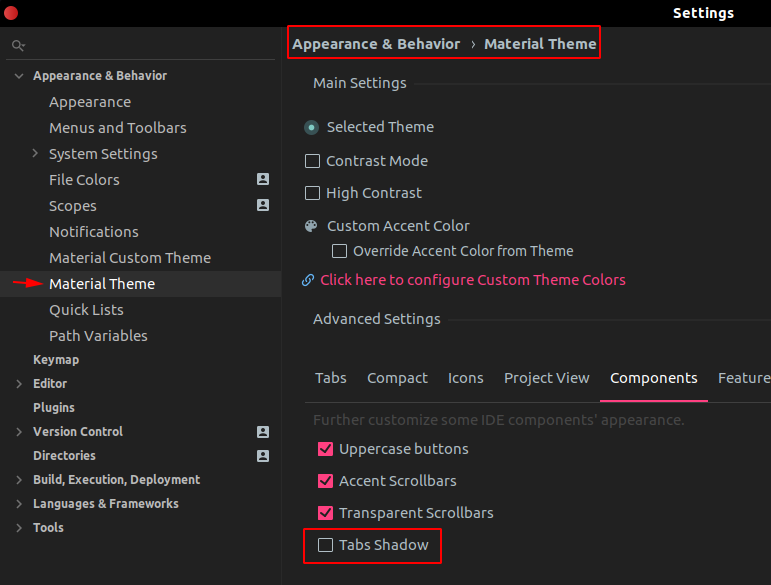Expand the Version Control chevron
Viewport: 771px width, 585px height.
click(x=19, y=432)
